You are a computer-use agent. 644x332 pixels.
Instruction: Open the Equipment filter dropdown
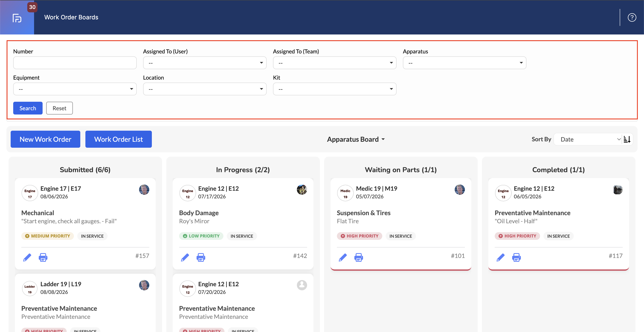[75, 89]
